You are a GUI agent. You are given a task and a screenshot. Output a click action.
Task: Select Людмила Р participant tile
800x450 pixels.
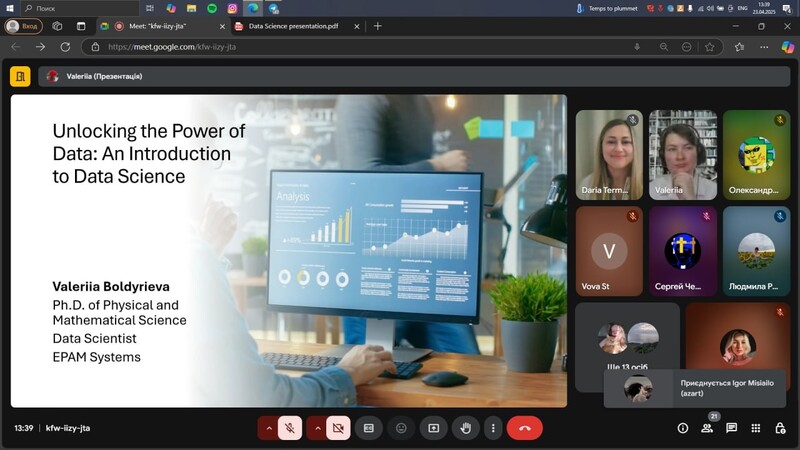(756, 251)
